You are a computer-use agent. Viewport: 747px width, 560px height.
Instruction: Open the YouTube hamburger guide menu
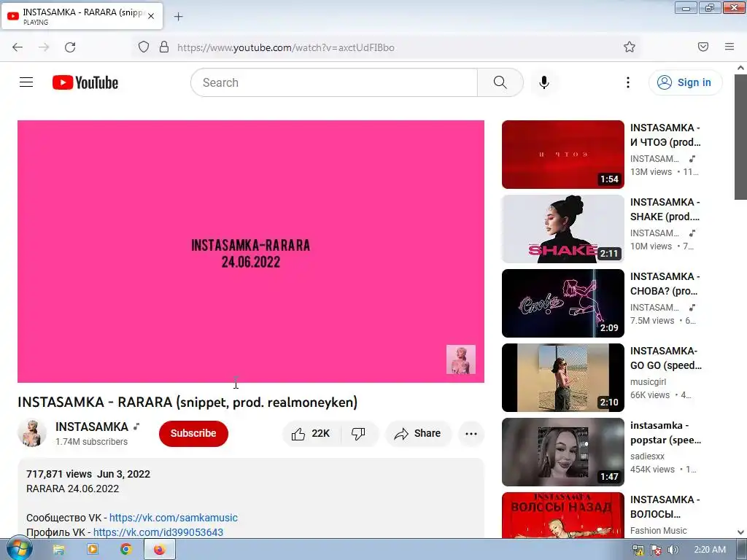coord(26,82)
